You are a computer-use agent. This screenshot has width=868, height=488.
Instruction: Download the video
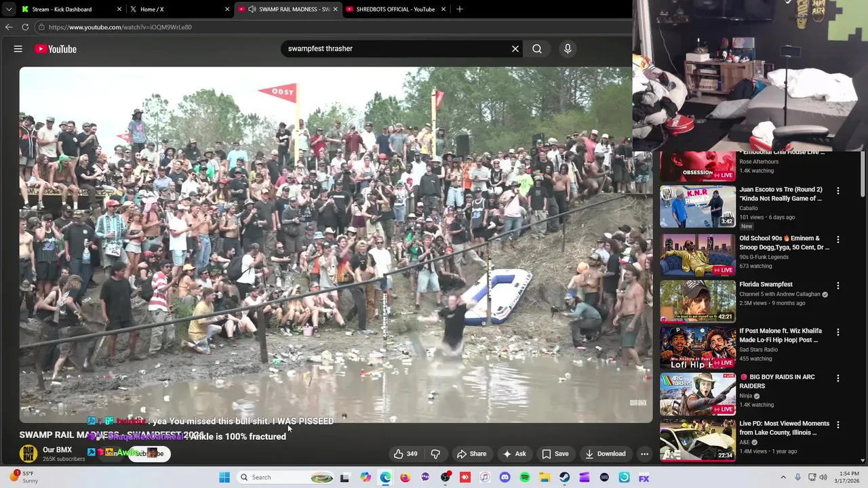tap(606, 454)
